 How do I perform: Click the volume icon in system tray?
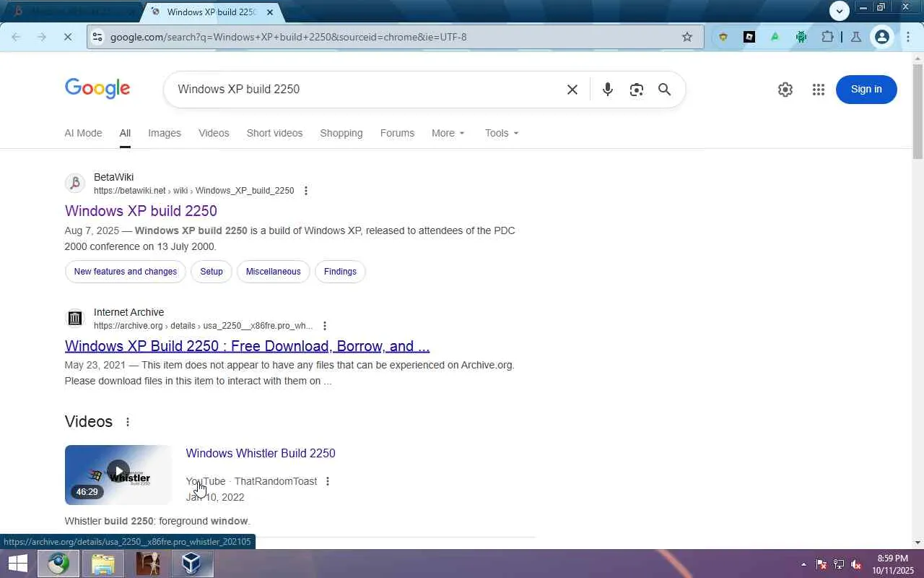856,564
